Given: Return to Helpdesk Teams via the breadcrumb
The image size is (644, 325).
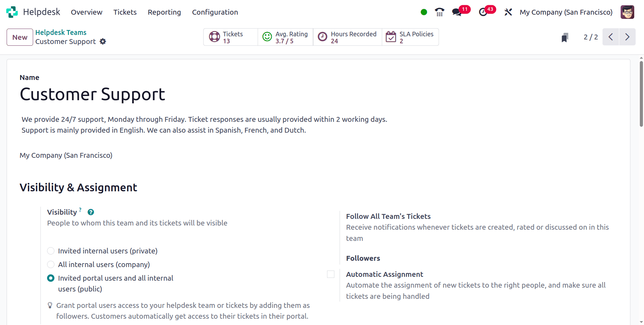Looking at the screenshot, I should point(61,32).
